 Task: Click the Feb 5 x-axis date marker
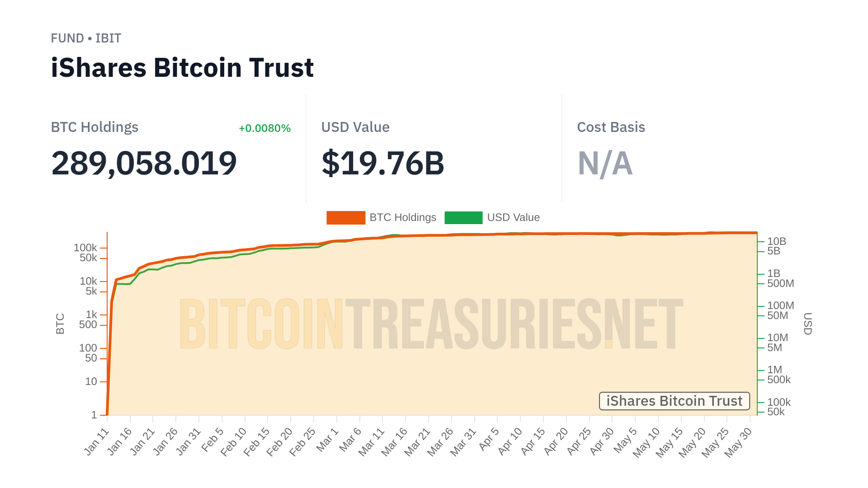coord(212,439)
